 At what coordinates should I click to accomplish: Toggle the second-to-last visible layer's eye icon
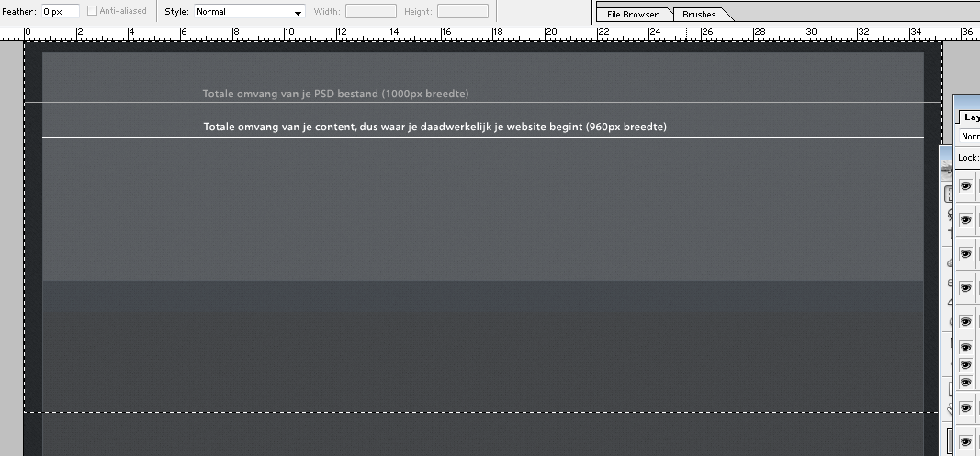tap(965, 406)
